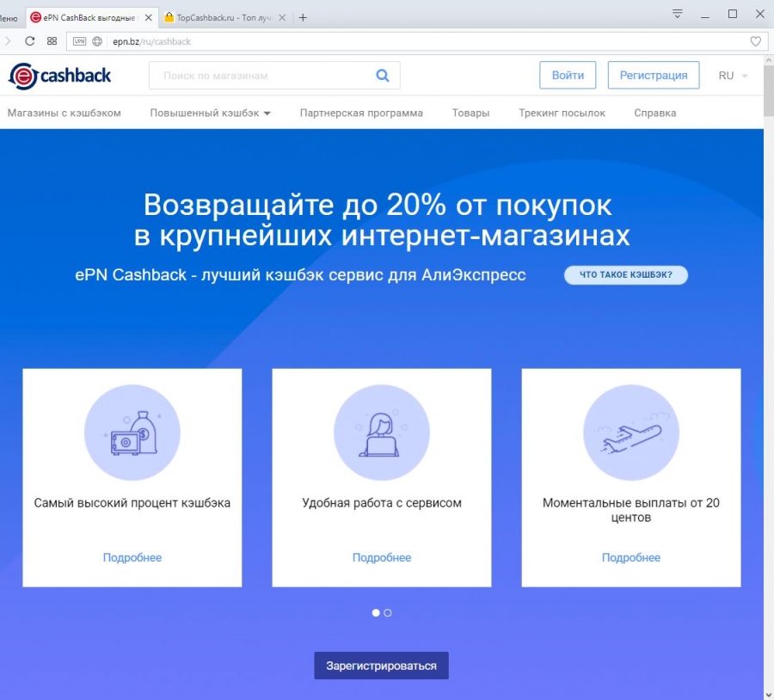Select the first carousel dot
Image resolution: width=774 pixels, height=700 pixels.
tap(376, 612)
